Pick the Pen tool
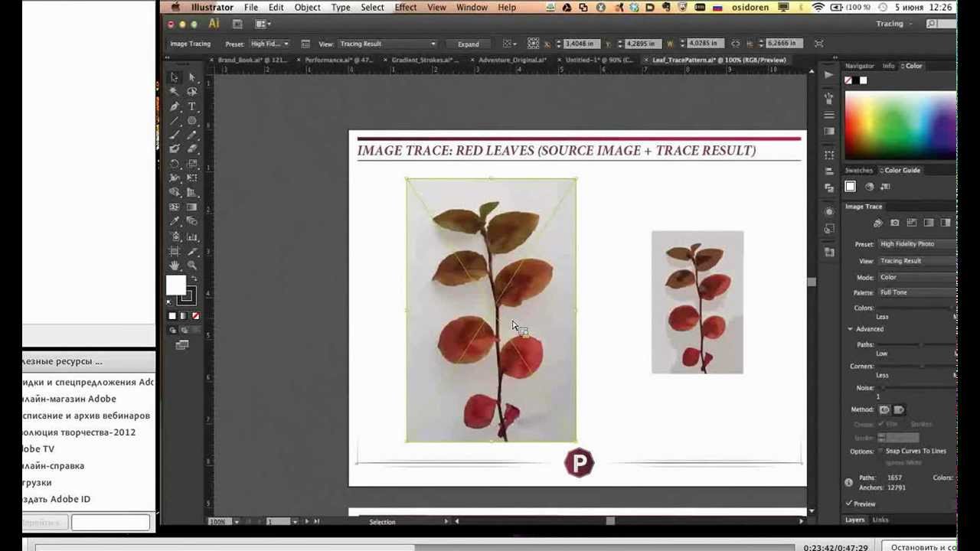Viewport: 980px width, 551px height. point(175,106)
